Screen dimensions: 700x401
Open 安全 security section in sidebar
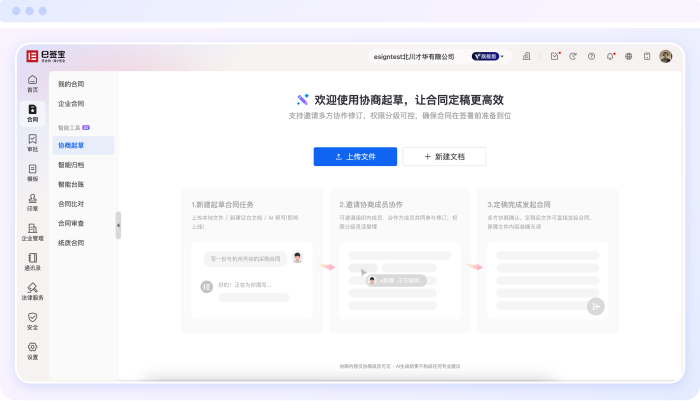point(33,321)
